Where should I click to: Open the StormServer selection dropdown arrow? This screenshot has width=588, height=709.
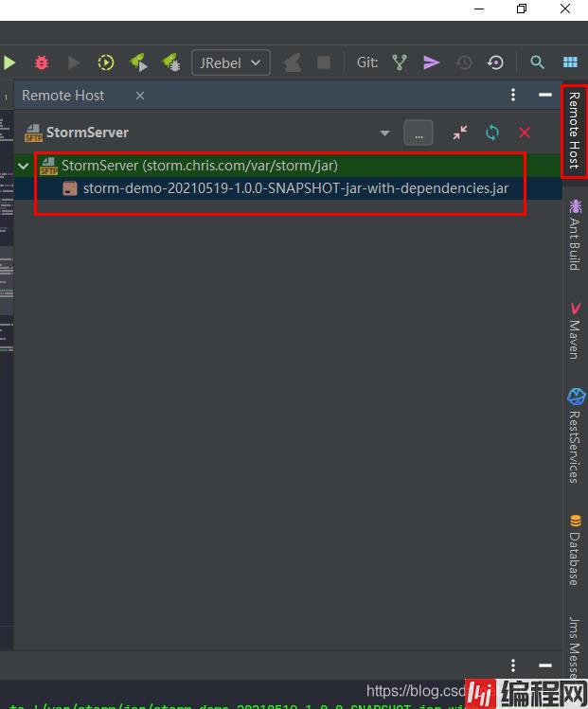tap(384, 133)
